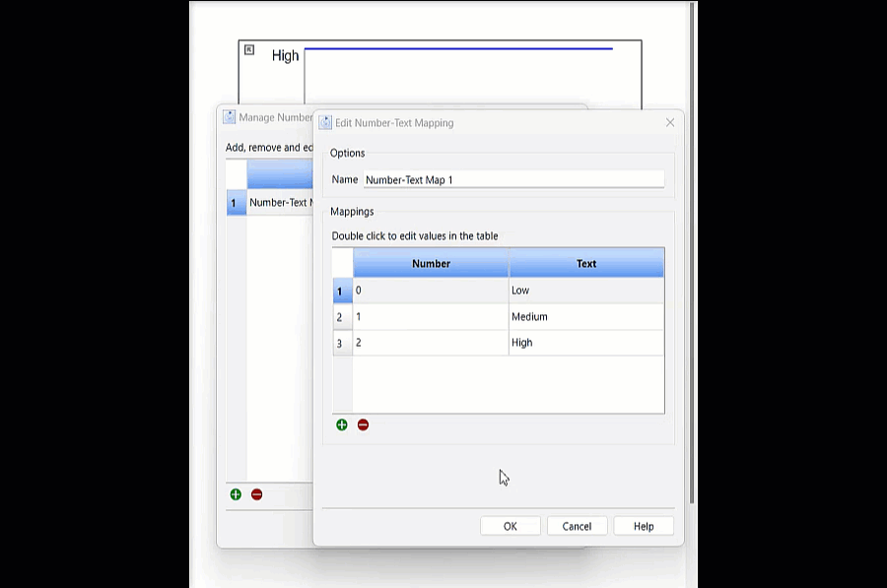887x588 pixels.
Task: Add a new mapping row with green plus
Action: [342, 425]
